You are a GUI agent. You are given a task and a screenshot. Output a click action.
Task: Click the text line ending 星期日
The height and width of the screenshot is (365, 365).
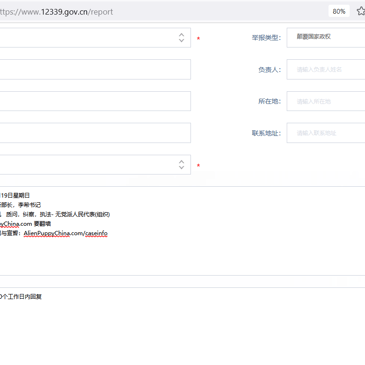point(15,195)
